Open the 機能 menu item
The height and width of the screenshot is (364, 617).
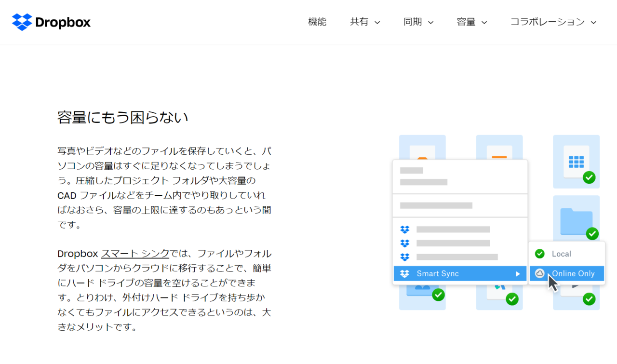317,22
